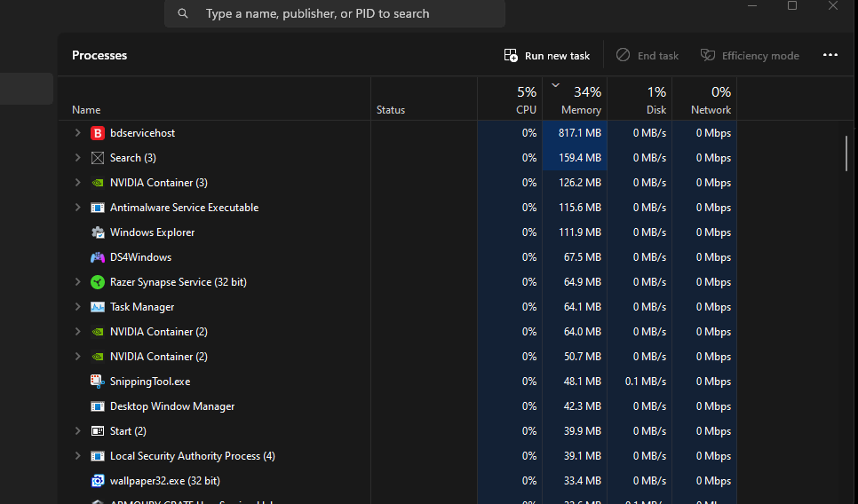Toggle Efficiency mode button
The width and height of the screenshot is (858, 504).
(x=750, y=55)
